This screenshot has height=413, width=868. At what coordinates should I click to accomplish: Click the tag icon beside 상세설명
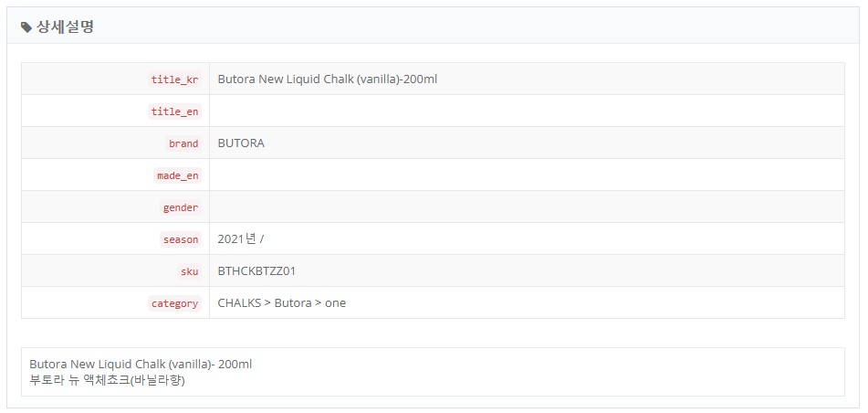pyautogui.click(x=26, y=26)
